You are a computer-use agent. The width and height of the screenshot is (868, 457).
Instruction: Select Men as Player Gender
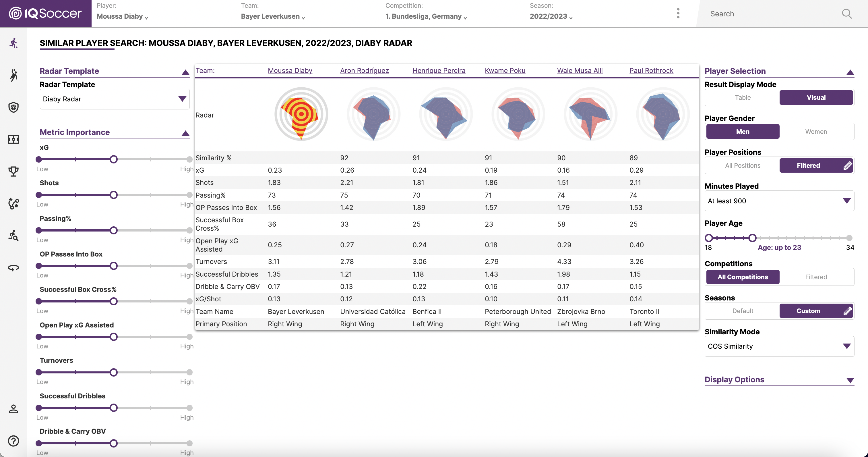tap(743, 132)
